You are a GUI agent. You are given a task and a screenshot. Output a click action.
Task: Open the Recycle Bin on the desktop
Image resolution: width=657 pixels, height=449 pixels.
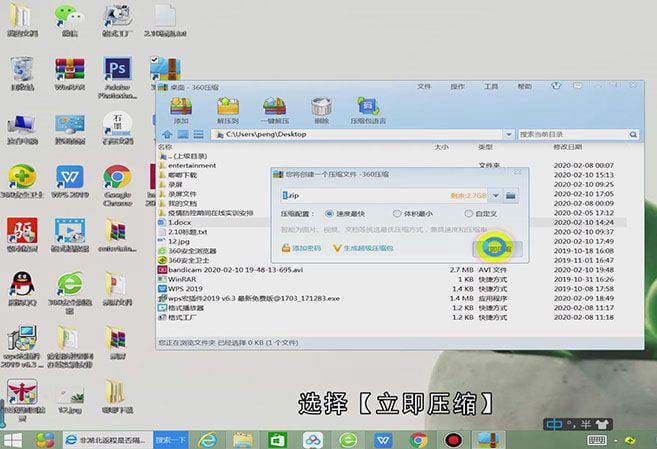pyautogui.click(x=22, y=74)
